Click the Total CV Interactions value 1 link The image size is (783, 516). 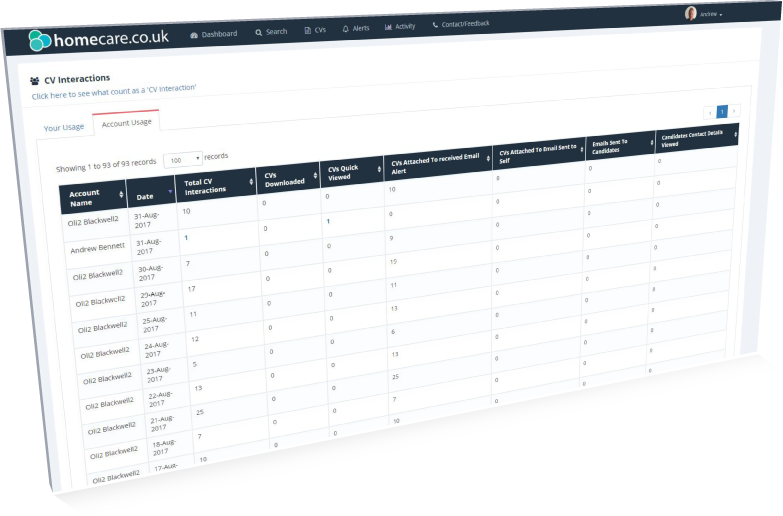pos(186,238)
